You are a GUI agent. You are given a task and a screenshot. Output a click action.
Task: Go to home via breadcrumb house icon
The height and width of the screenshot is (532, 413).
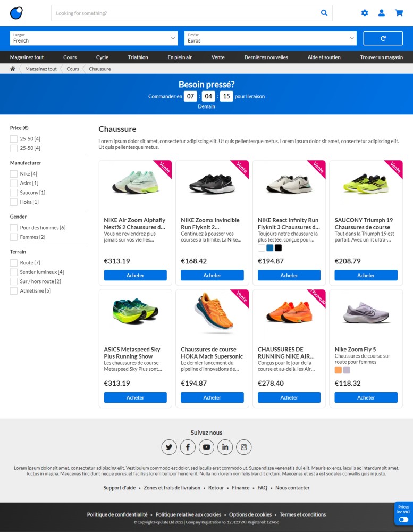tap(13, 69)
